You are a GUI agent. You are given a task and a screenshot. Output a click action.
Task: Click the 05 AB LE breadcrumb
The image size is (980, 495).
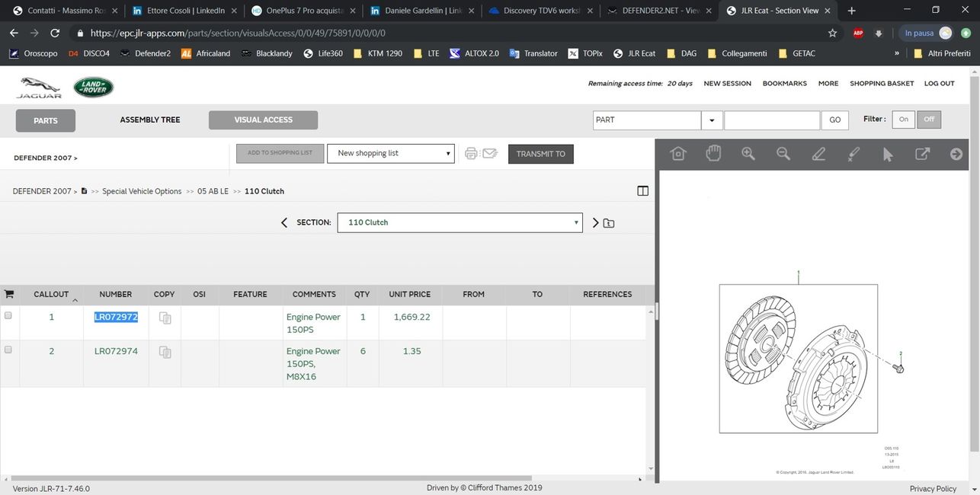(213, 191)
